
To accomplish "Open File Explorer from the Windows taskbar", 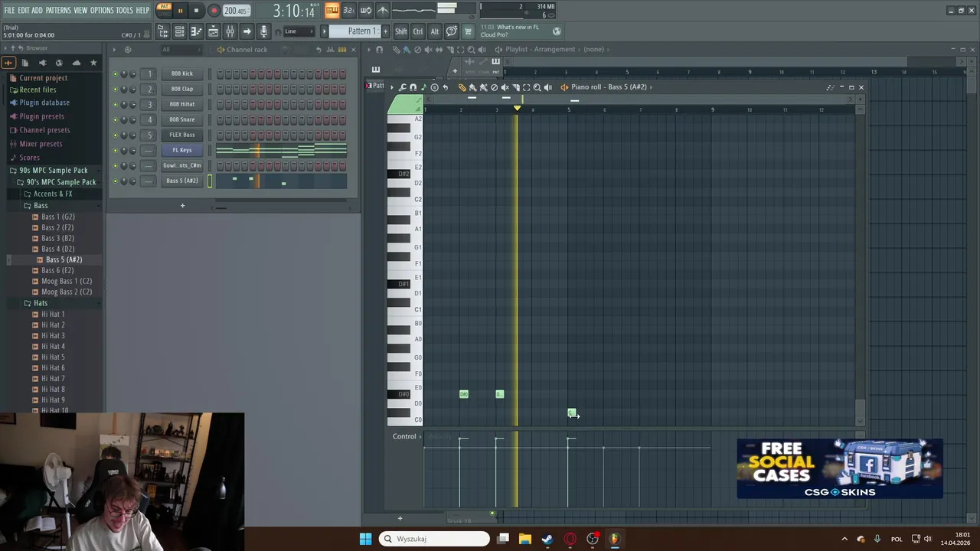I will (x=524, y=539).
